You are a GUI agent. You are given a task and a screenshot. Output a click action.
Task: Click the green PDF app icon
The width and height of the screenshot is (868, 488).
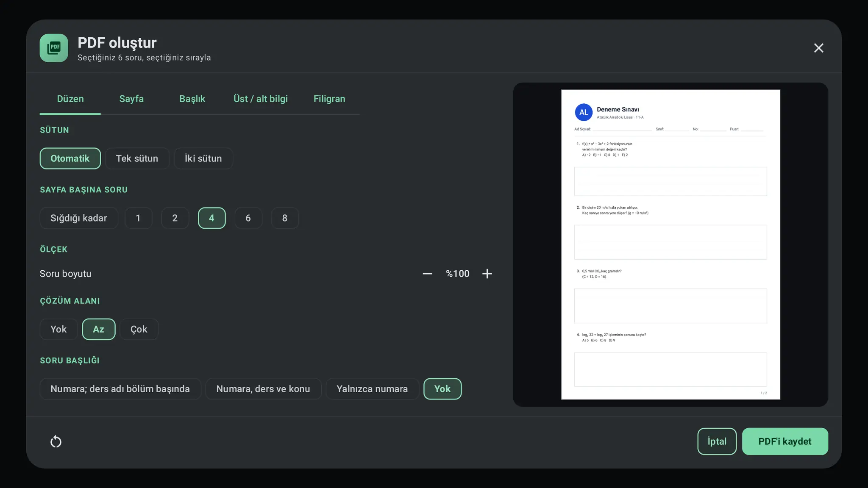point(54,48)
